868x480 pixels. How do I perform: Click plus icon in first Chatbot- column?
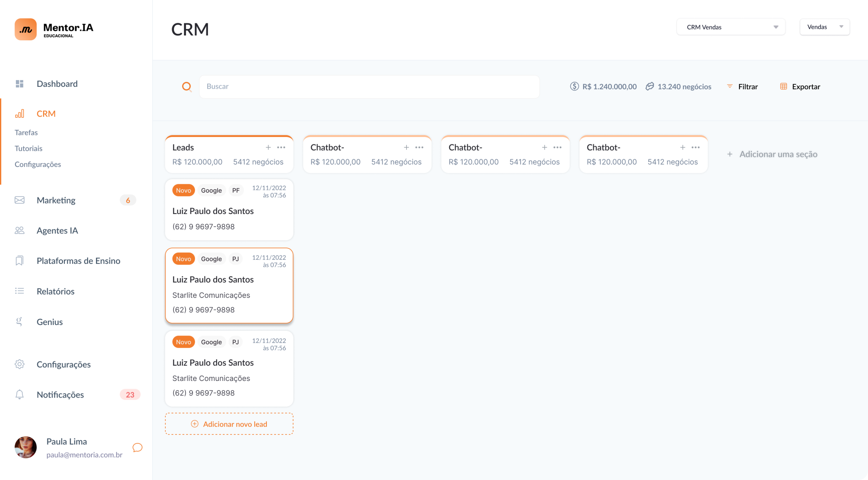click(x=406, y=148)
